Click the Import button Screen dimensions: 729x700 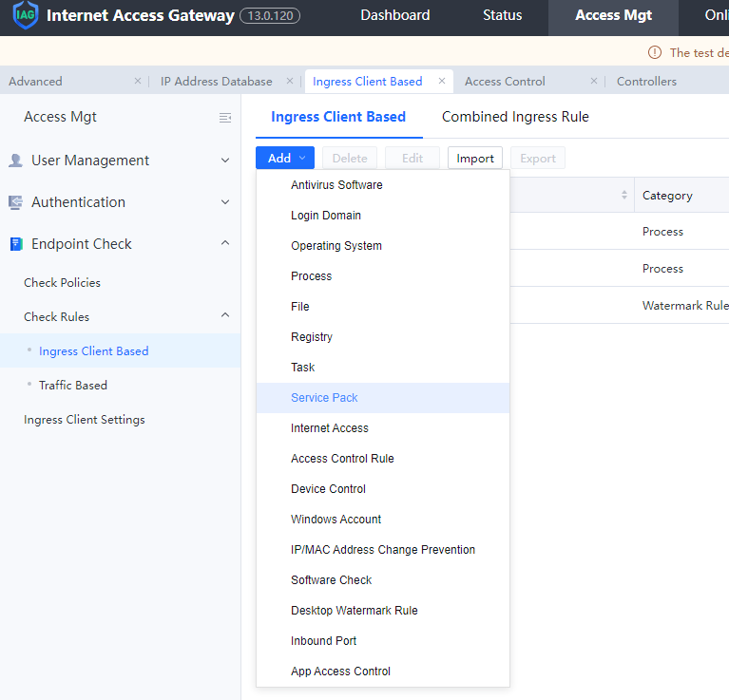coord(474,159)
